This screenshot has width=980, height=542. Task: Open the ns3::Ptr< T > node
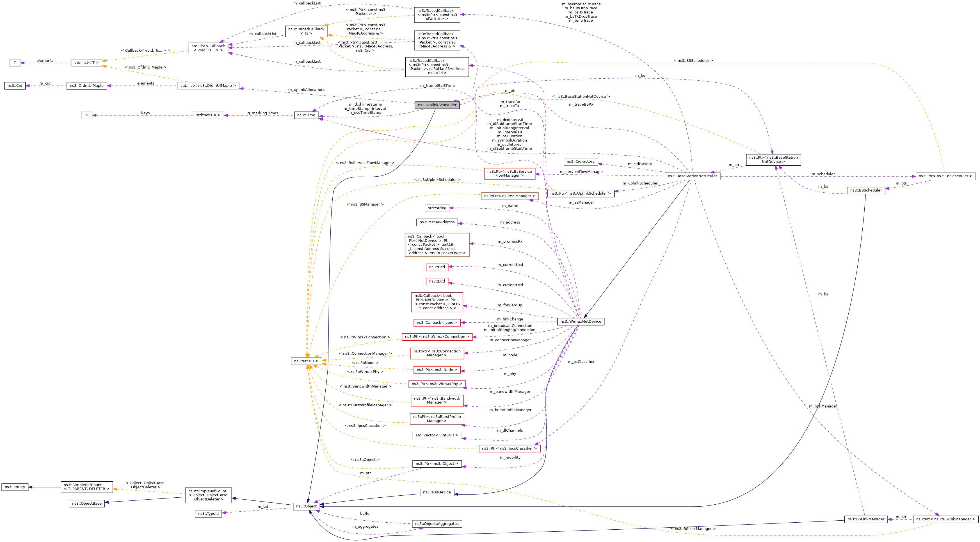point(306,361)
